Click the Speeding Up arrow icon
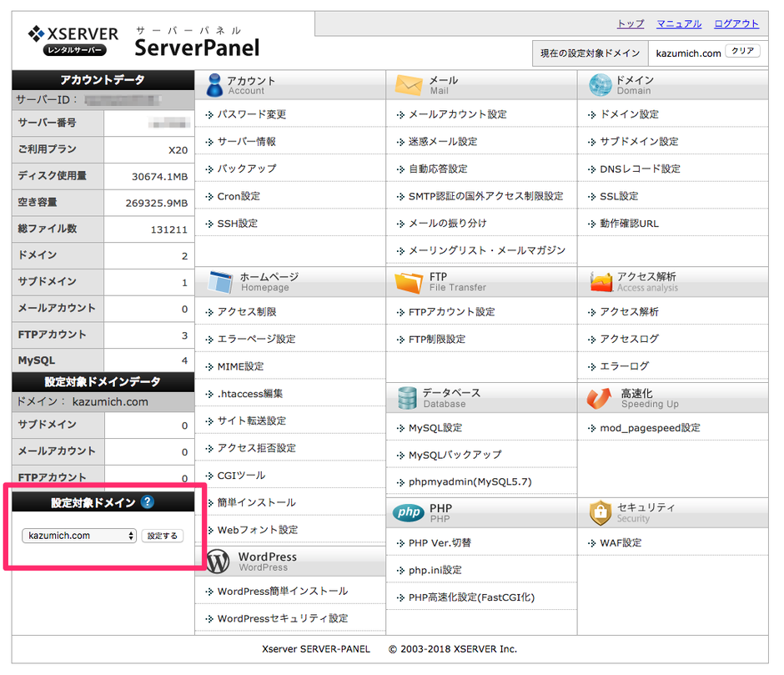The height and width of the screenshot is (675, 784). point(600,398)
